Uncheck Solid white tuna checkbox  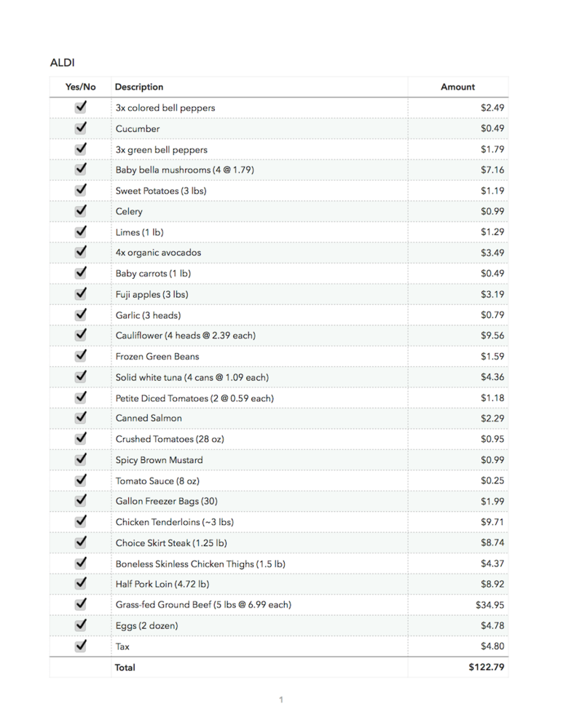click(x=81, y=376)
